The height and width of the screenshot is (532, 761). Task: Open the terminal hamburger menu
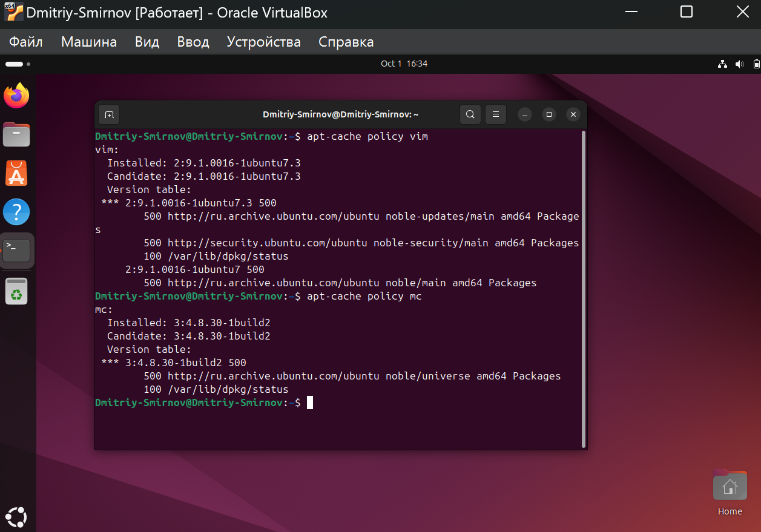pyautogui.click(x=496, y=114)
